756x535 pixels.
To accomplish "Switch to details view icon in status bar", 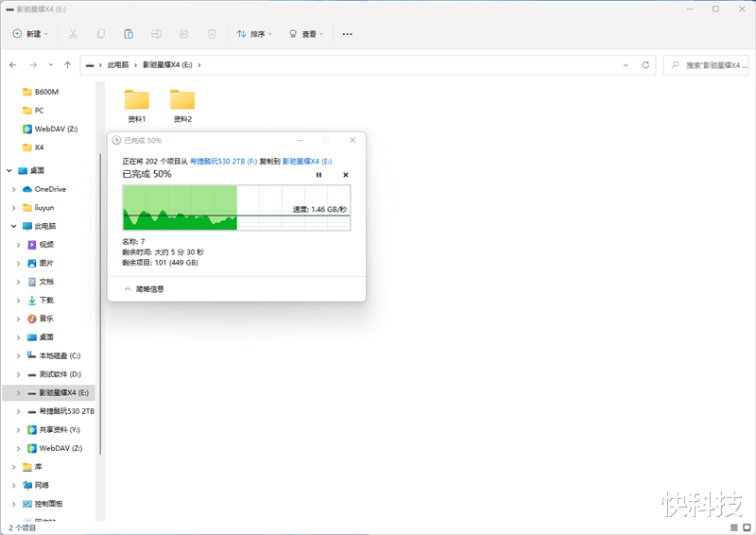I will tap(734, 527).
